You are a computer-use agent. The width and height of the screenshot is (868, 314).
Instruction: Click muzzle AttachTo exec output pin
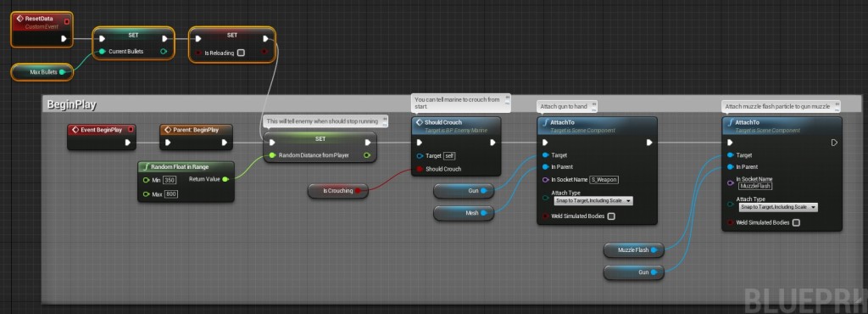tap(834, 143)
